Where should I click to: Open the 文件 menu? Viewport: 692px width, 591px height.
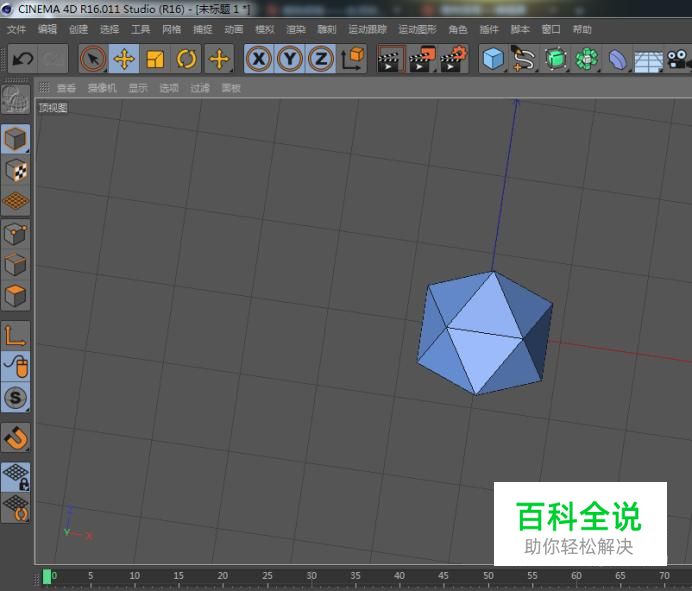(x=16, y=30)
